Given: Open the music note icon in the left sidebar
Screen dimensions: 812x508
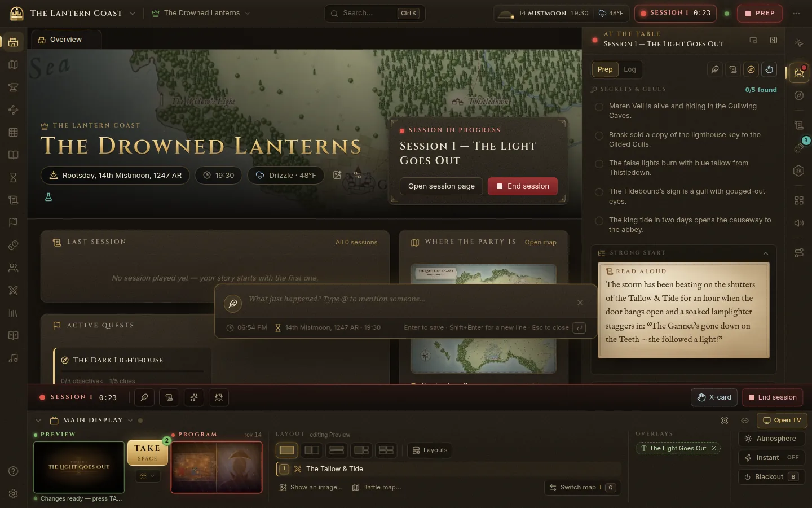Looking at the screenshot, I should [14, 358].
